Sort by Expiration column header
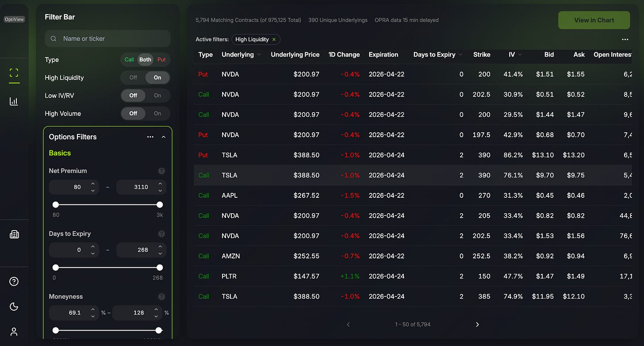Image resolution: width=644 pixels, height=346 pixels. tap(383, 54)
